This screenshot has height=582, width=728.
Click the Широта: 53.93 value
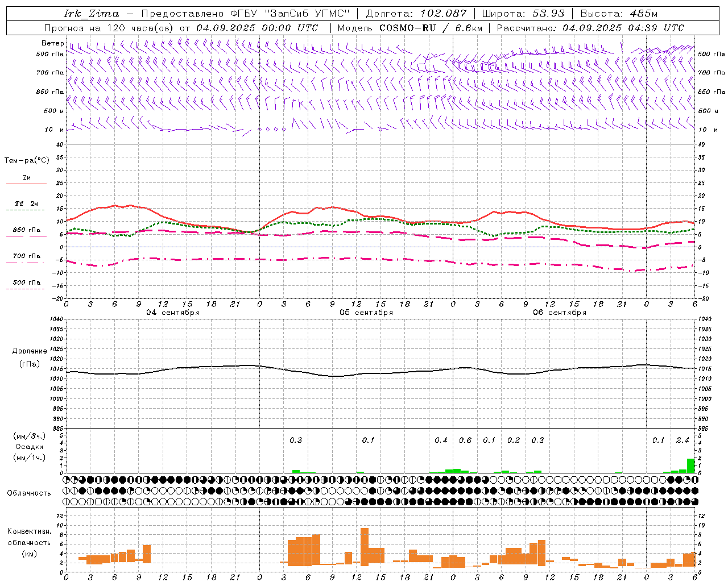click(x=524, y=14)
